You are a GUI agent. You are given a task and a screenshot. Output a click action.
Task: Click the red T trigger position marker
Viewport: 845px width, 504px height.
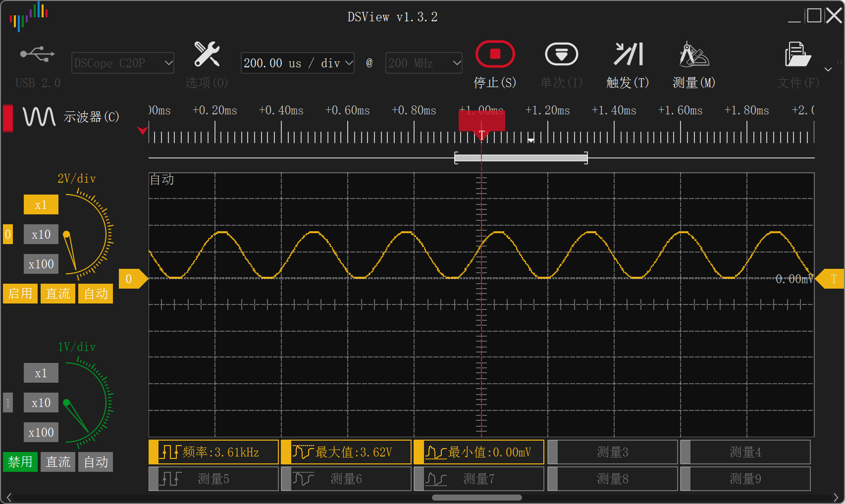[482, 125]
